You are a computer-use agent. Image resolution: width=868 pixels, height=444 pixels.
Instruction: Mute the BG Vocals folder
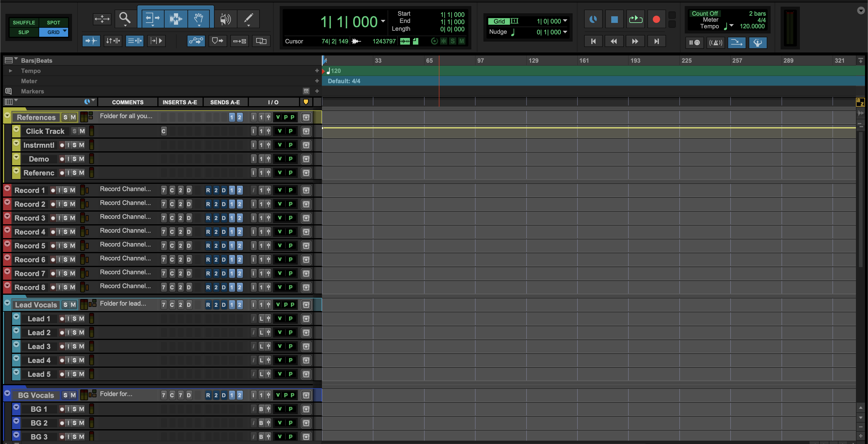(x=73, y=395)
